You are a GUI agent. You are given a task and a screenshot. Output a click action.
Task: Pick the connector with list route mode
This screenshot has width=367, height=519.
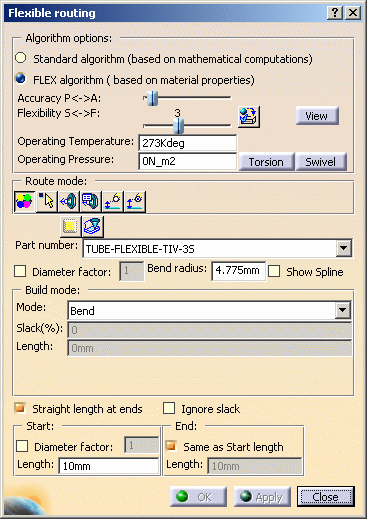90,201
